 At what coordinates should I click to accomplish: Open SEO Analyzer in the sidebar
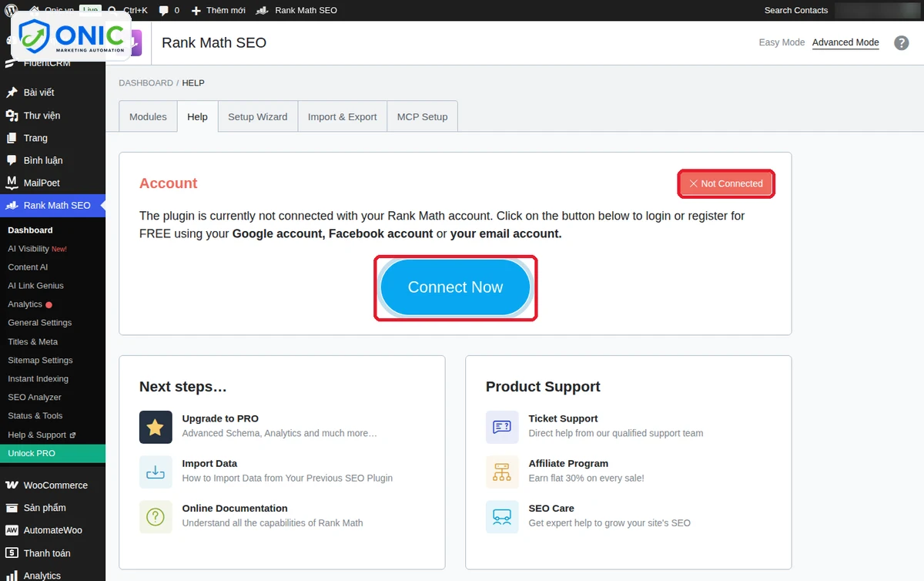click(x=35, y=397)
